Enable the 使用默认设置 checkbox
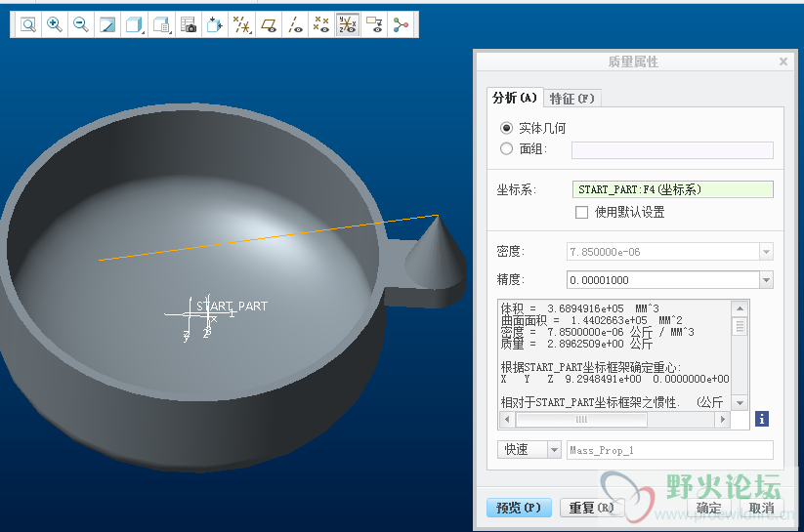Screen dimensions: 804x532 pyautogui.click(x=581, y=212)
